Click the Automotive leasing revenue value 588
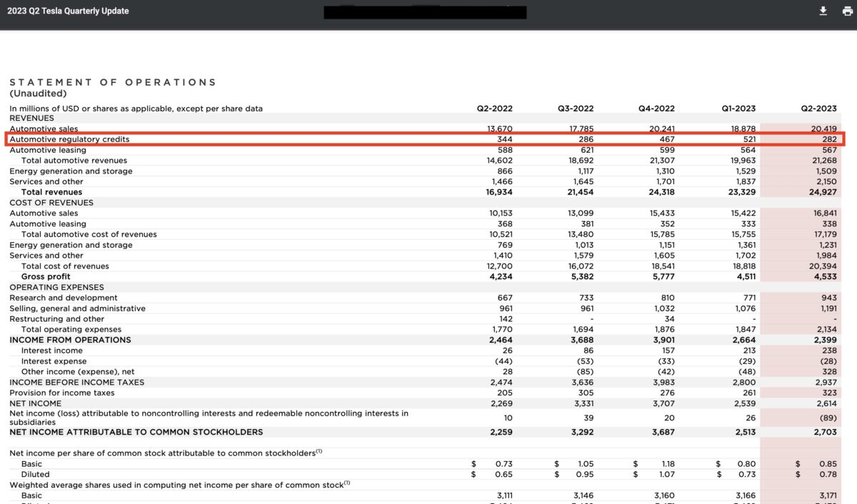The height and width of the screenshot is (504, 857). [505, 150]
